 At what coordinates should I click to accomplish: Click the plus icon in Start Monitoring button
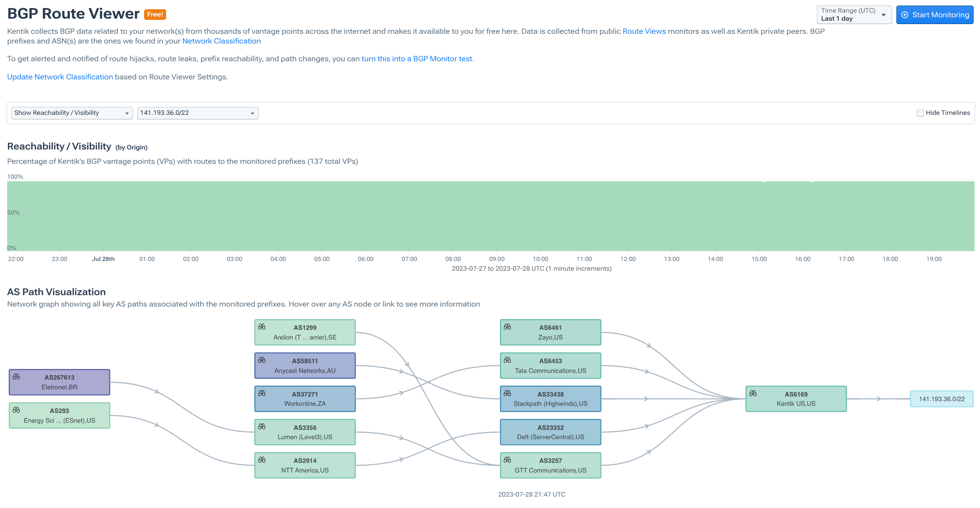(904, 15)
